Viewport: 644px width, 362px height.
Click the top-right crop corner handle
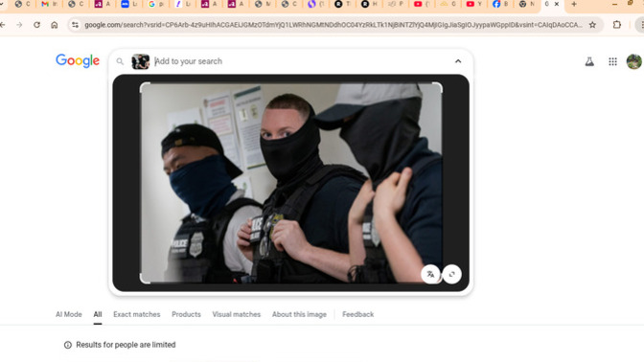pos(438,87)
